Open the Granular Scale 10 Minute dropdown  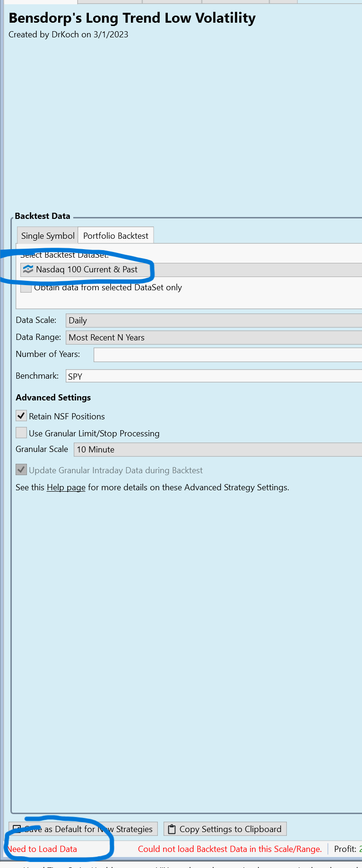(x=217, y=450)
